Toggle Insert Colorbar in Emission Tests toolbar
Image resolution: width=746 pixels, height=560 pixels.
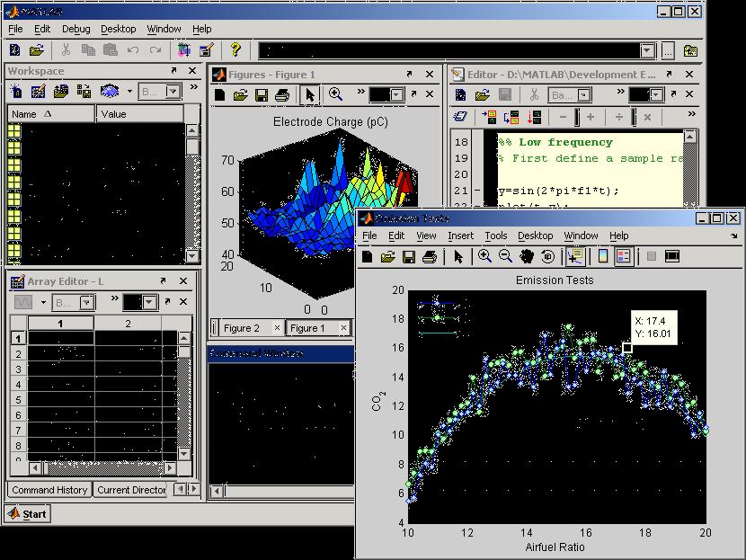[x=602, y=256]
